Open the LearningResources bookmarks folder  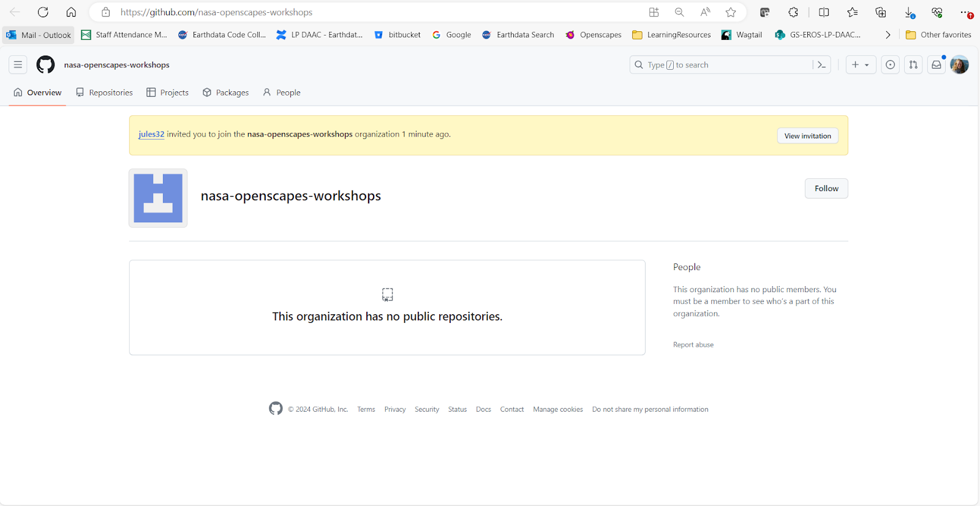pos(671,35)
